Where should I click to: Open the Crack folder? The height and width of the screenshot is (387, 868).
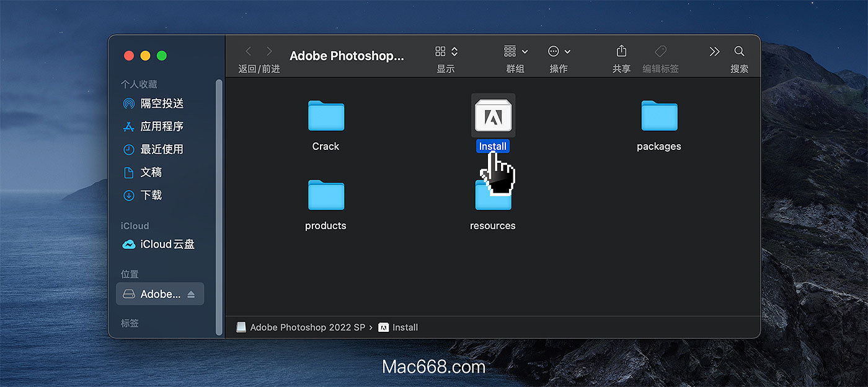(326, 116)
